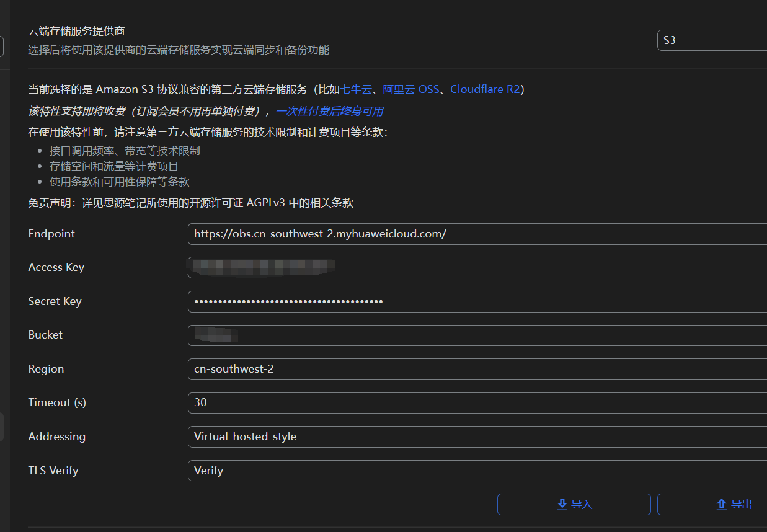
Task: Click the Timeout (s) field
Action: pyautogui.click(x=476, y=402)
